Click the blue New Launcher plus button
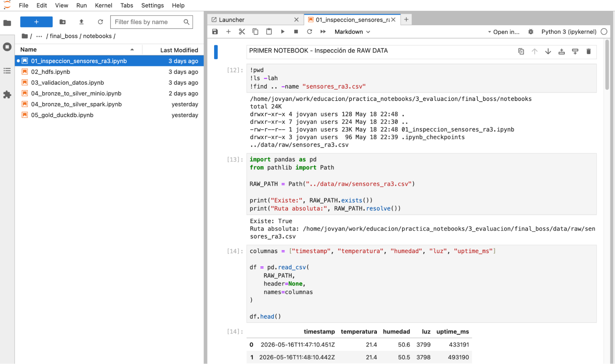 [x=36, y=22]
